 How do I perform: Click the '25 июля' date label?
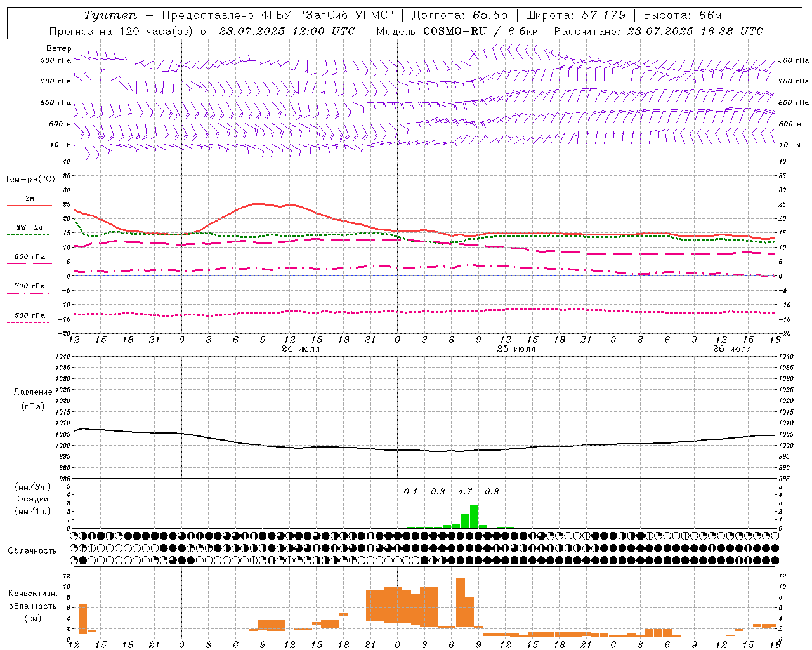click(516, 349)
